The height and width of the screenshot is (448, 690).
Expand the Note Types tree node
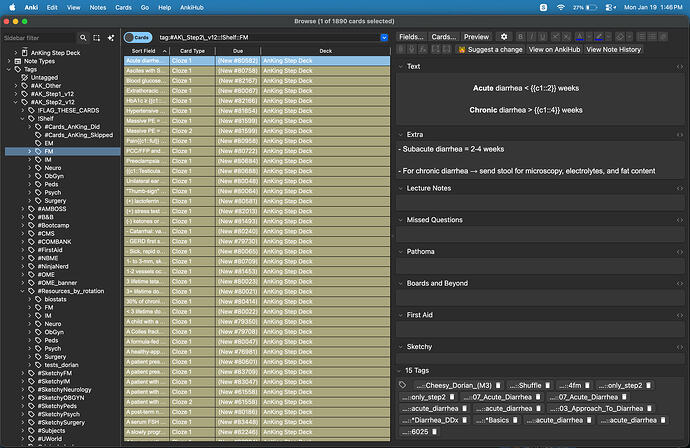coord(8,61)
